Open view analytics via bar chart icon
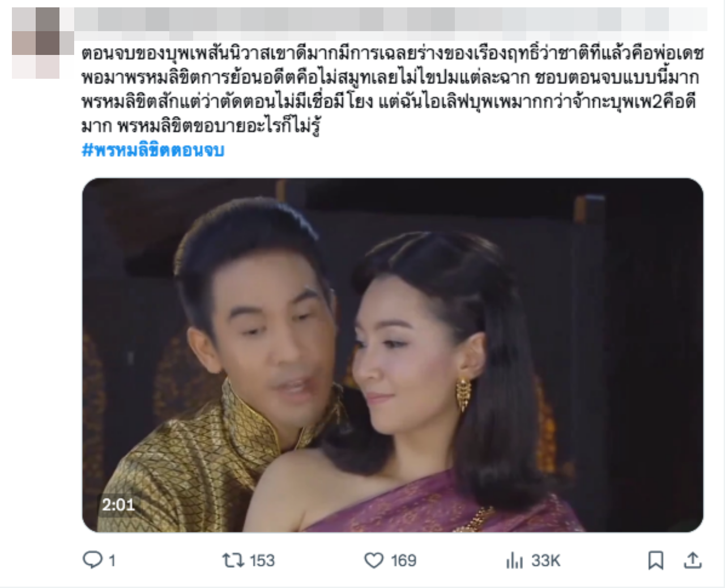The image size is (725, 588). click(x=514, y=561)
